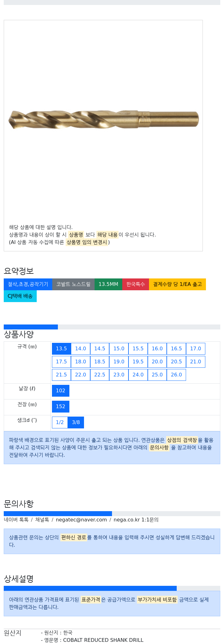Viewport: 224px width, 644px height.
Task: Choose the 20.0 size option
Action: [157, 362]
